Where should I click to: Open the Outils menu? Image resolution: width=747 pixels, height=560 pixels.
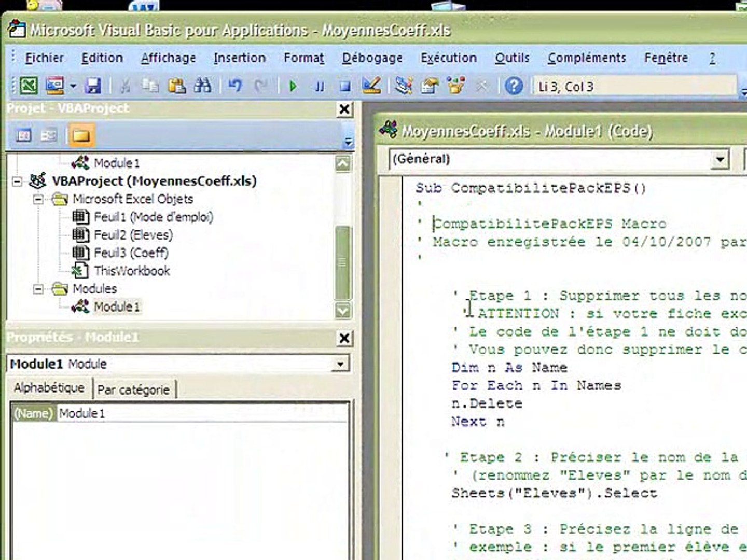[512, 58]
